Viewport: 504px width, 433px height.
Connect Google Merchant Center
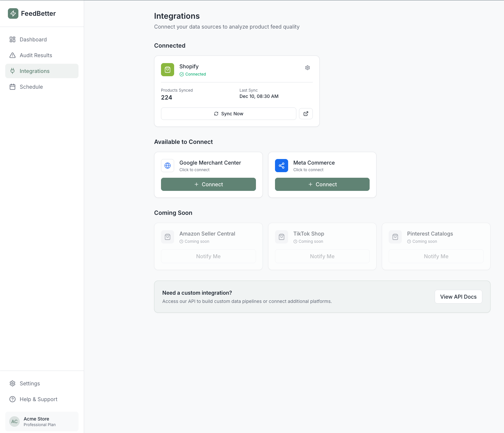[208, 184]
